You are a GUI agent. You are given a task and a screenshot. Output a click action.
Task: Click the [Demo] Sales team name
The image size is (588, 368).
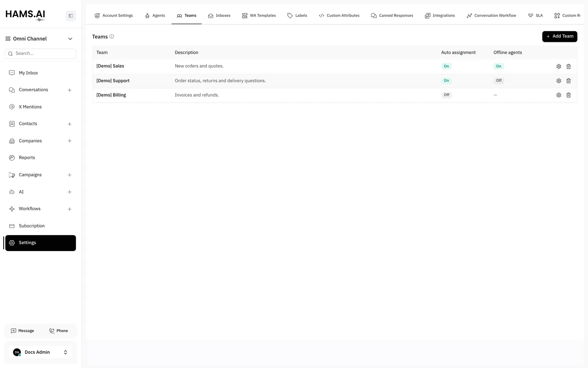click(x=110, y=66)
